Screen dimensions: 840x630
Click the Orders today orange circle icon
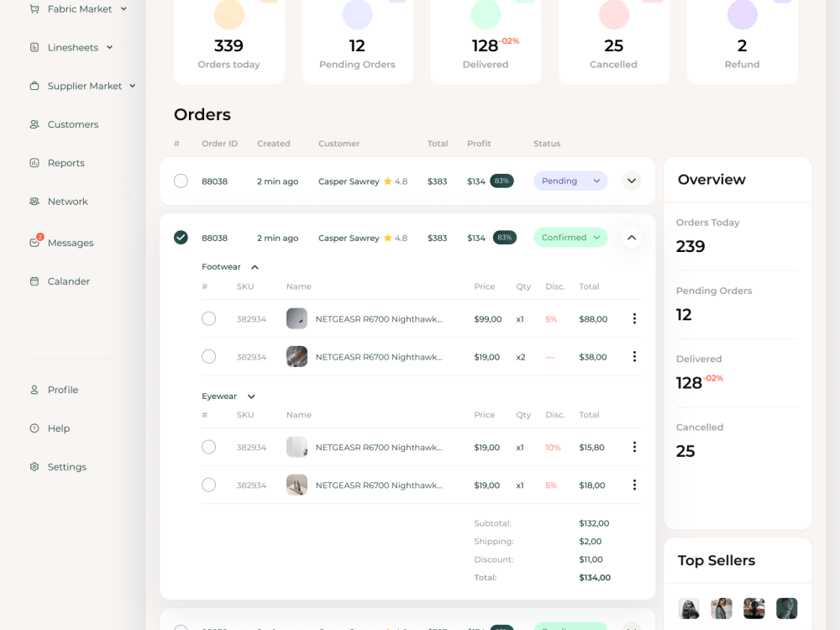[x=229, y=14]
